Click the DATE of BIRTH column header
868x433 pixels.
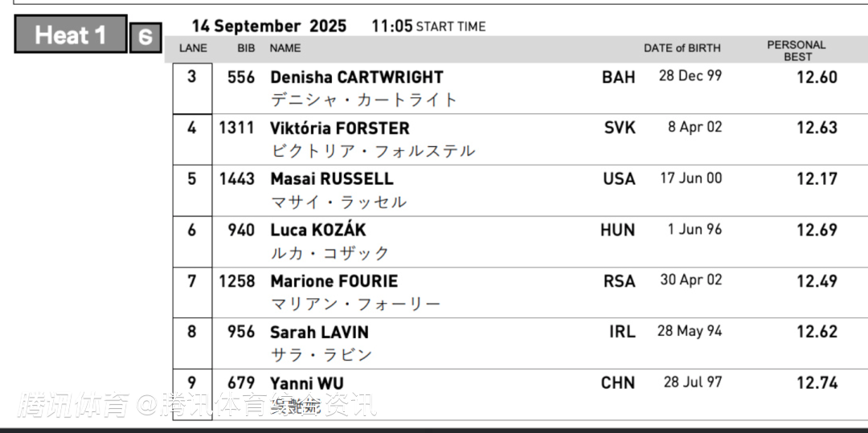click(x=682, y=48)
